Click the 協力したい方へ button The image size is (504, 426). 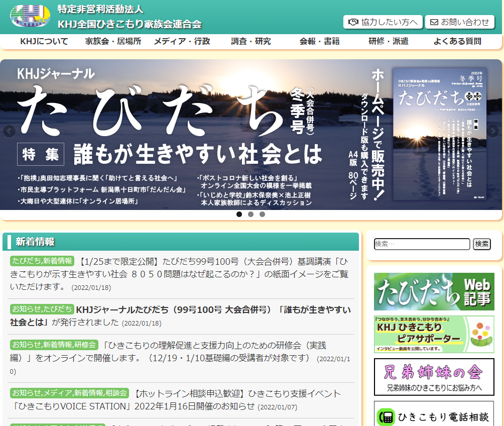pyautogui.click(x=383, y=22)
